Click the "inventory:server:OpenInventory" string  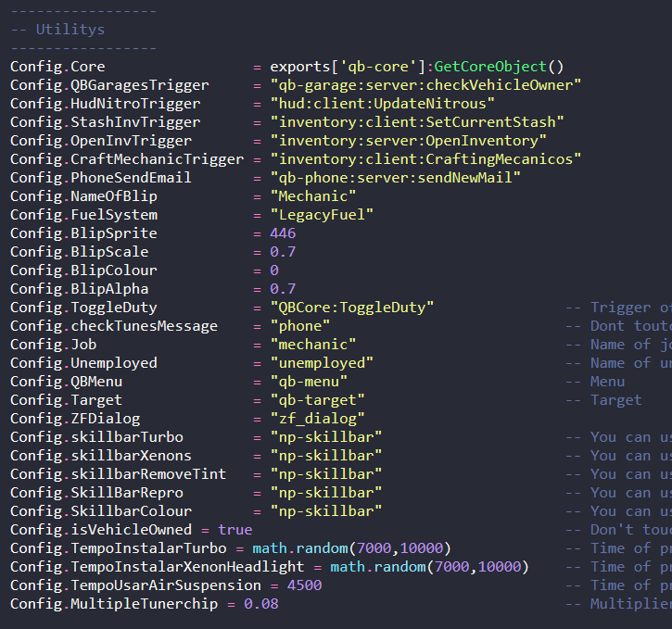tap(409, 141)
